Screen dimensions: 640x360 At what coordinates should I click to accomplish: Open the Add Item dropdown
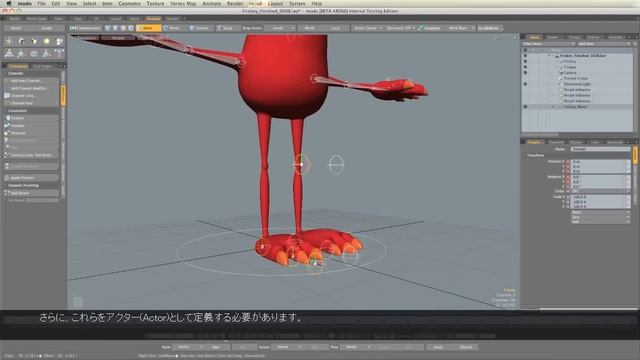(604, 44)
